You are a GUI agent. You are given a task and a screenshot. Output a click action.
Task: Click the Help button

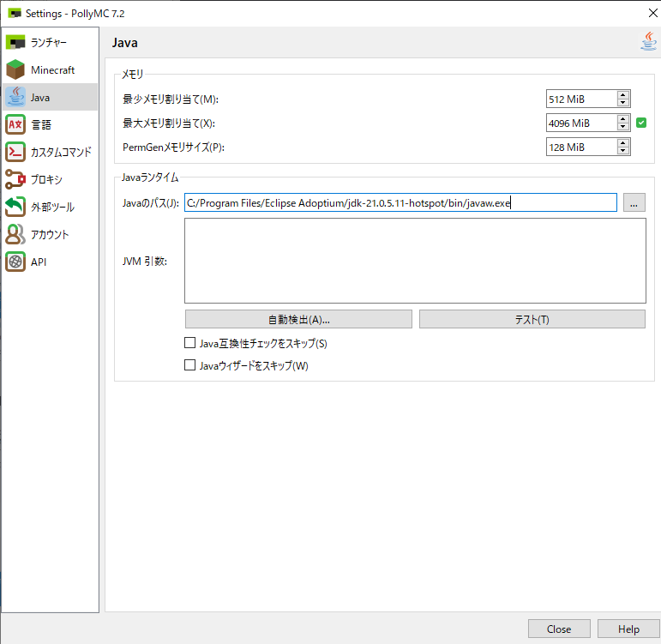[628, 629]
